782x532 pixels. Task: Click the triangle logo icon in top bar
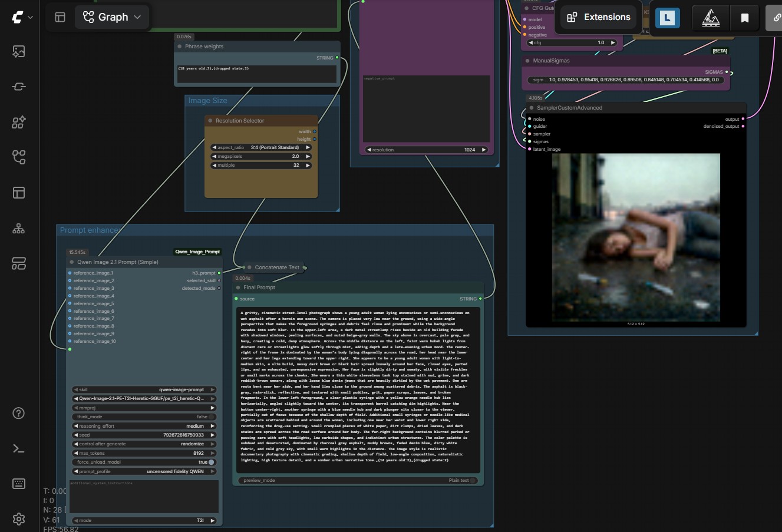[x=711, y=18]
